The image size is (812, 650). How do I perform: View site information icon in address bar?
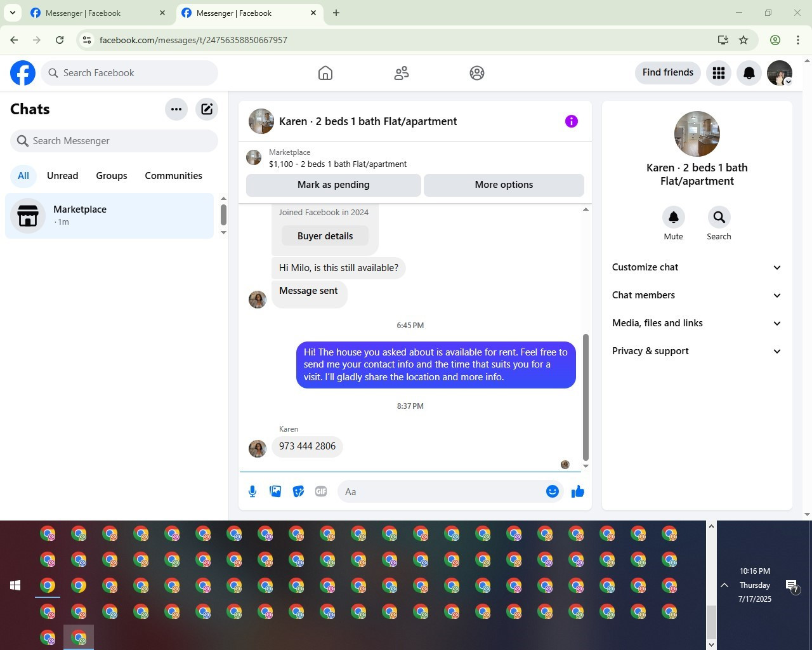pos(87,40)
